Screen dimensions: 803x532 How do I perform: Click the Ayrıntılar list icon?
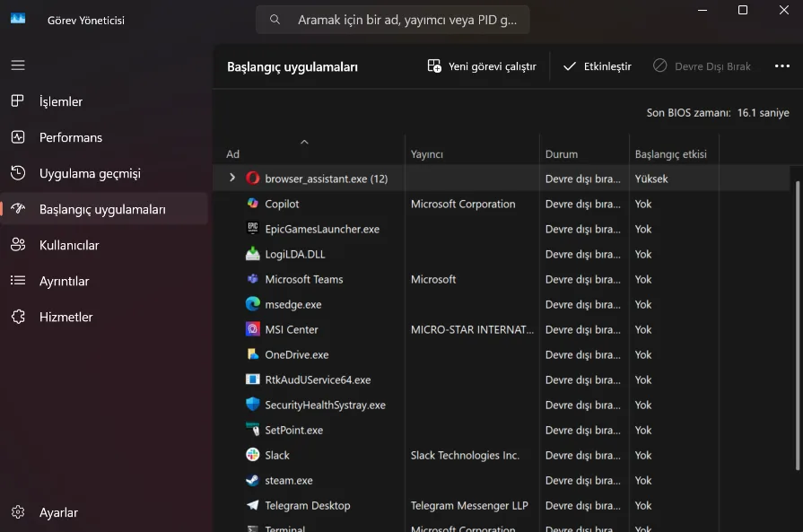[x=17, y=281]
